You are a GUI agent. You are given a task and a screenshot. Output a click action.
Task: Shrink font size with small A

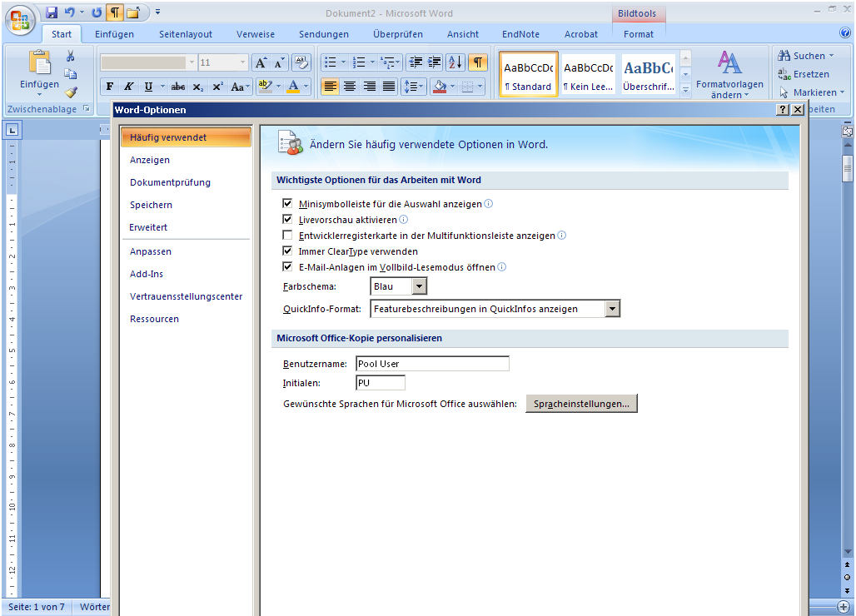pos(279,62)
